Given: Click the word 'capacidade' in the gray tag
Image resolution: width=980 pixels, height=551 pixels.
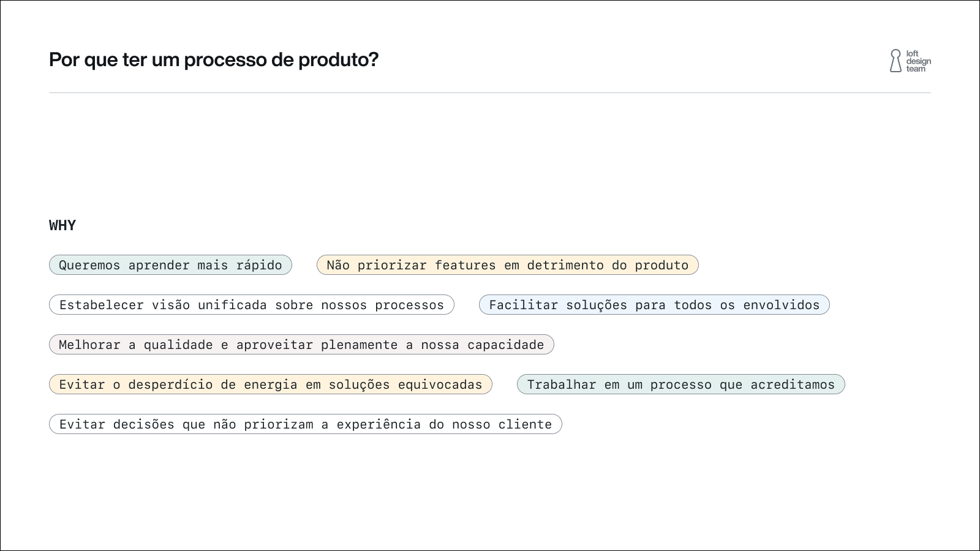Looking at the screenshot, I should [x=505, y=345].
